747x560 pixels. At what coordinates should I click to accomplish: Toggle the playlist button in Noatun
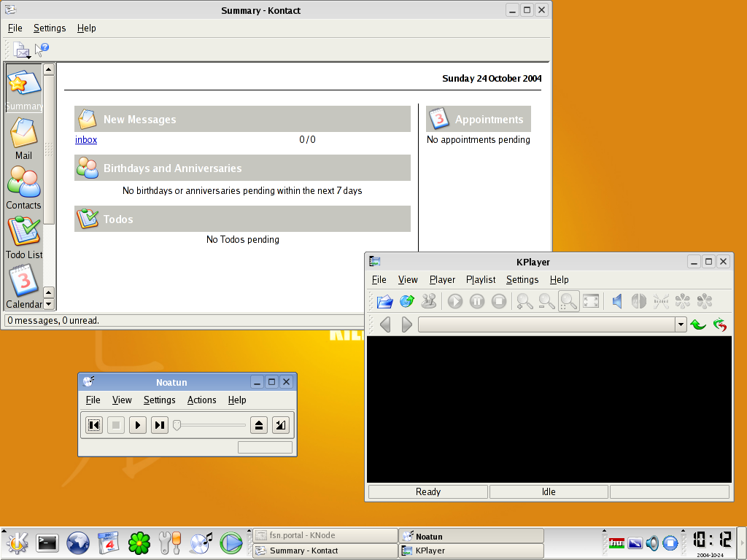[x=281, y=425]
